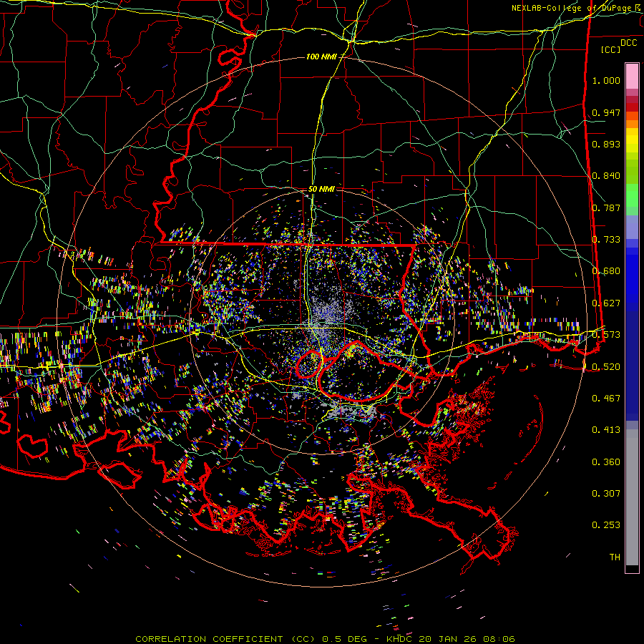The height and width of the screenshot is (644, 644).
Task: Select the gray swatch near 0.307
Action: tap(632, 494)
